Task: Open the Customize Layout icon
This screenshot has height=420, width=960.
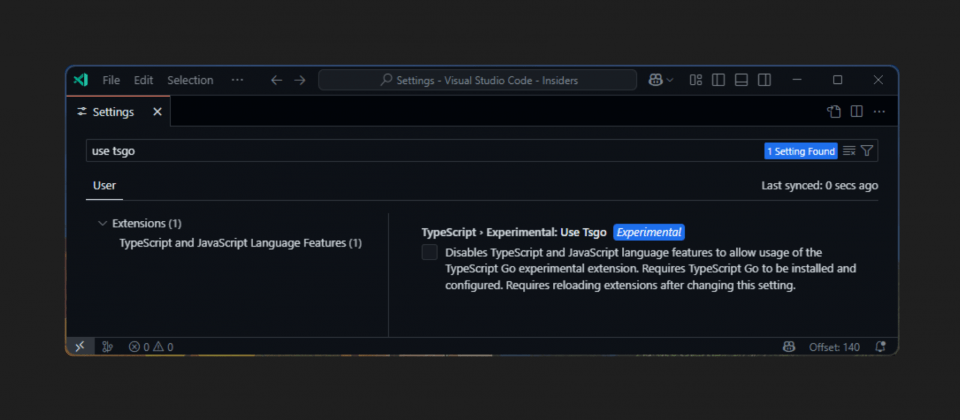Action: 696,80
